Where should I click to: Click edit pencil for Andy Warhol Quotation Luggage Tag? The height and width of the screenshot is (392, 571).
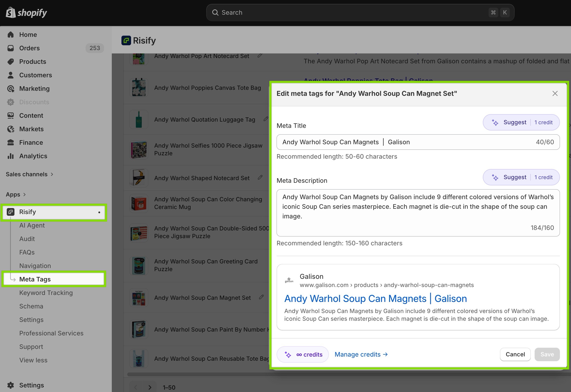pos(266,119)
